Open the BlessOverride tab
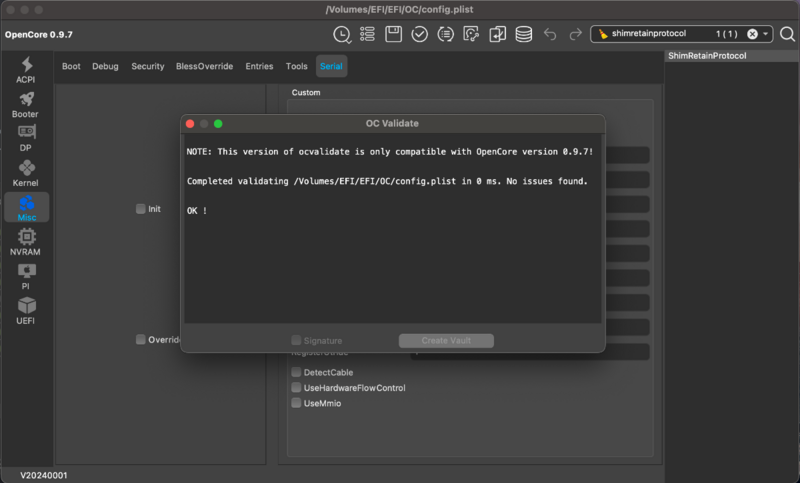This screenshot has height=483, width=800. coord(204,67)
